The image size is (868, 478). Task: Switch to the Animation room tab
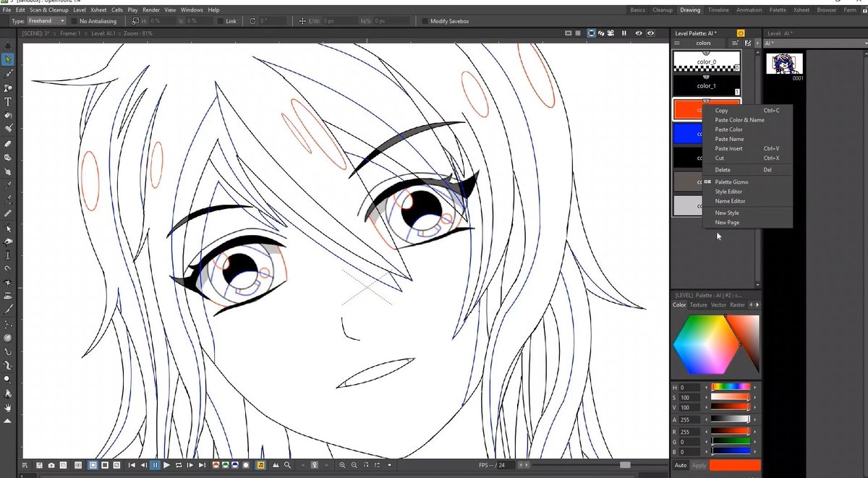[x=749, y=10]
